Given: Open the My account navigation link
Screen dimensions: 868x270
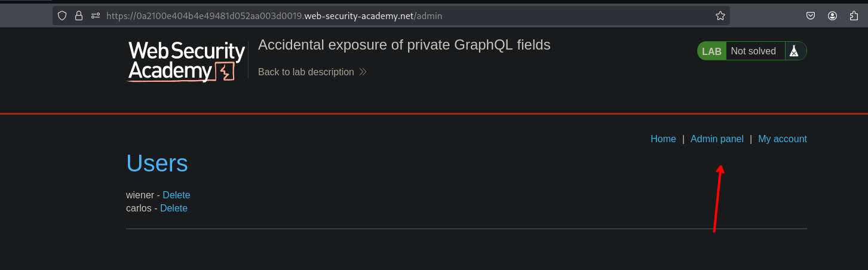Looking at the screenshot, I should 782,139.
